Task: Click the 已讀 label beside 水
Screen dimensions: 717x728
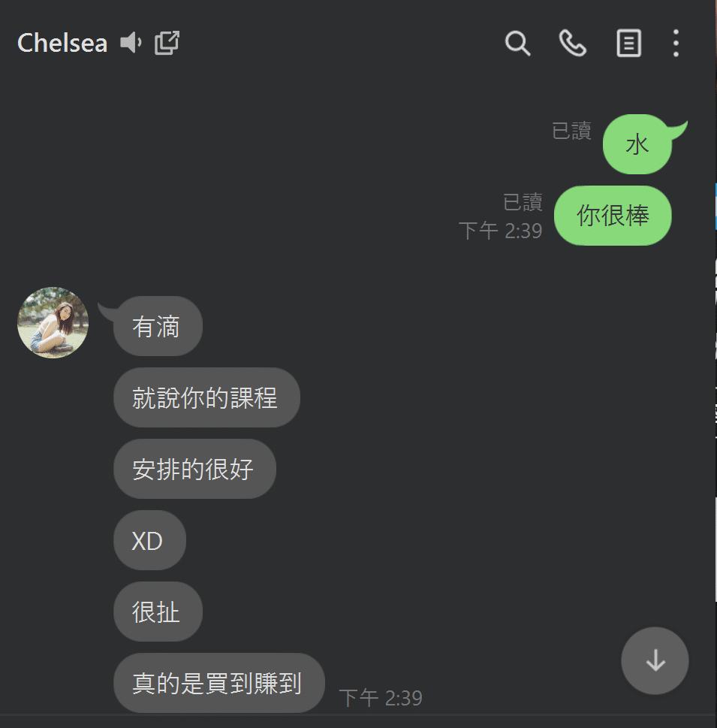Action: 571,131
